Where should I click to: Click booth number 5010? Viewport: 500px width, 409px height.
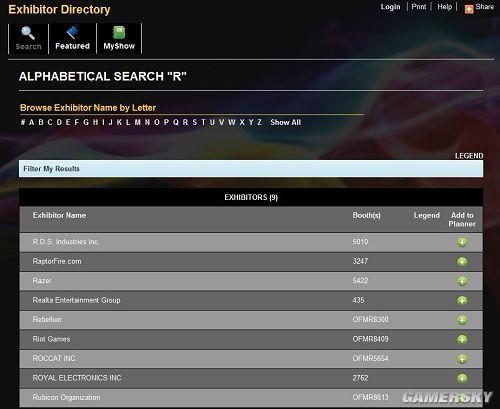pos(360,242)
